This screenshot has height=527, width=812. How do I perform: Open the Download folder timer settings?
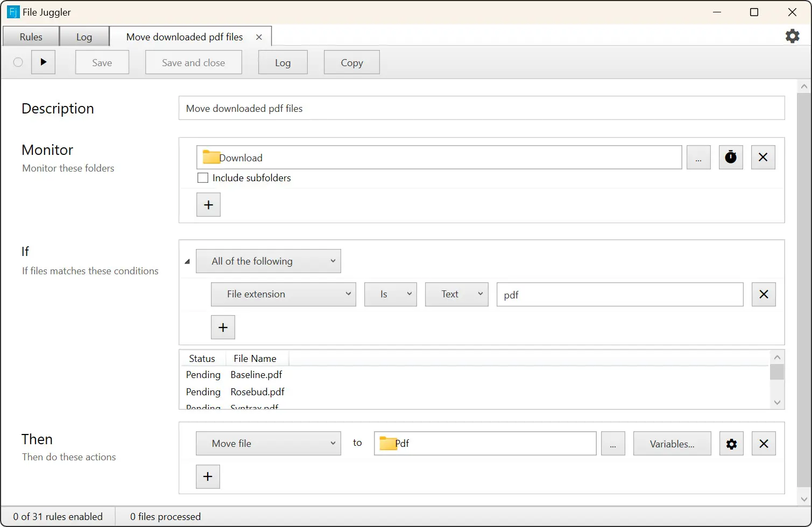click(731, 158)
